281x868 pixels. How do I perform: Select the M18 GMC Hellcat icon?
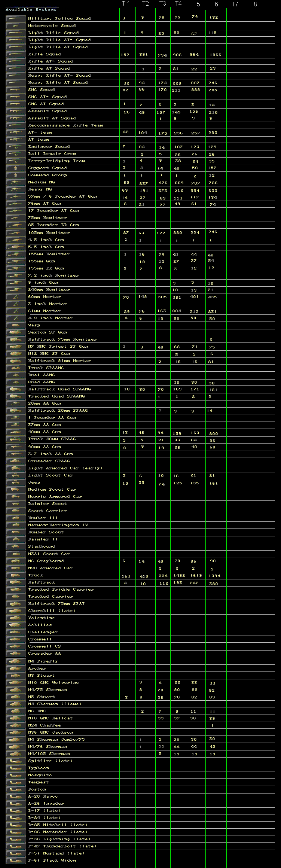click(16, 718)
